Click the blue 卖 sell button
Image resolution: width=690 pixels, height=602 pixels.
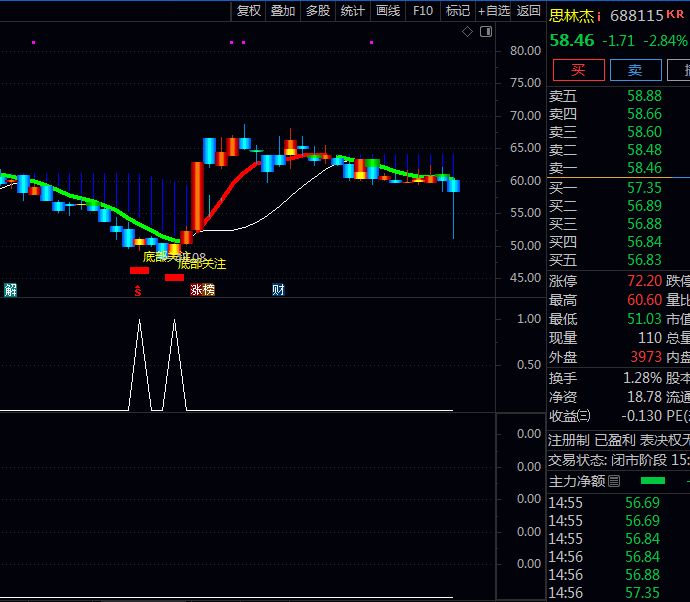(635, 70)
